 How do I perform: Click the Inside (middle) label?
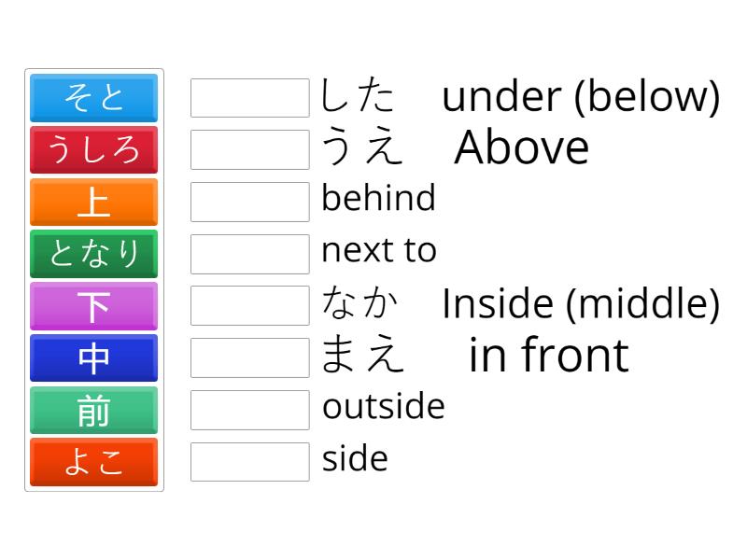pos(579,302)
